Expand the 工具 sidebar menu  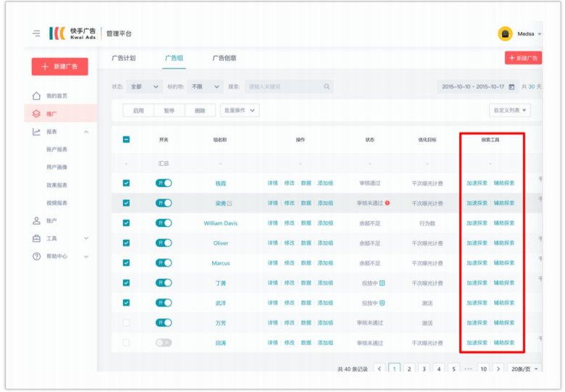coord(62,238)
